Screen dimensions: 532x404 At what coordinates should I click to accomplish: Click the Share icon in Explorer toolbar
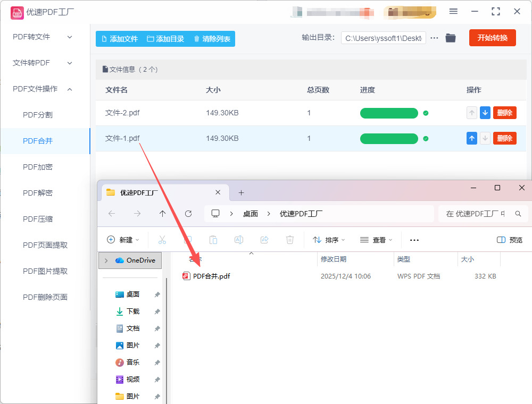coord(264,240)
